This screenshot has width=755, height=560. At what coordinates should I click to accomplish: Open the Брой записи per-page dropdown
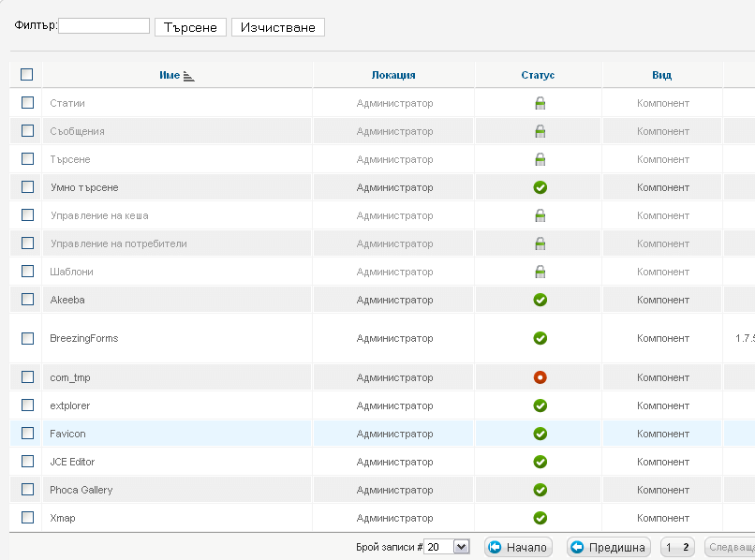click(x=447, y=547)
